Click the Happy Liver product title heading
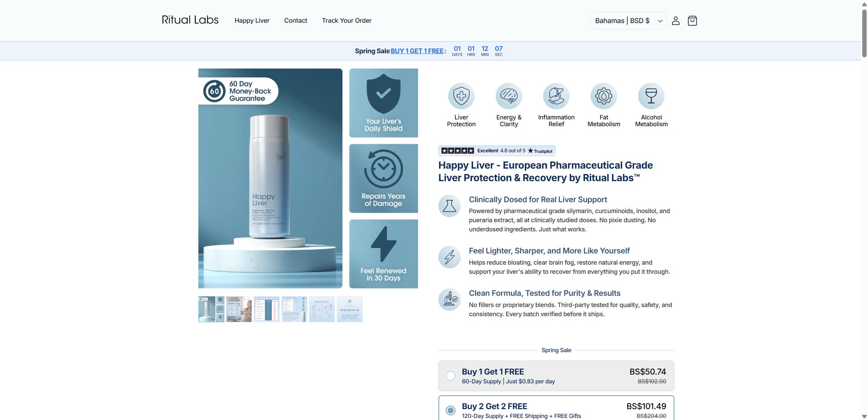The height and width of the screenshot is (420, 868). point(546,171)
